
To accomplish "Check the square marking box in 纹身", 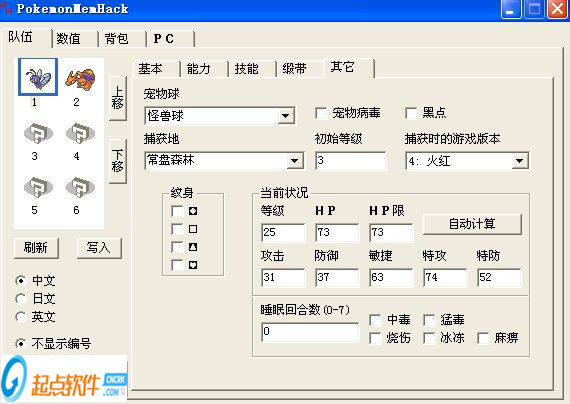I will click(x=177, y=229).
